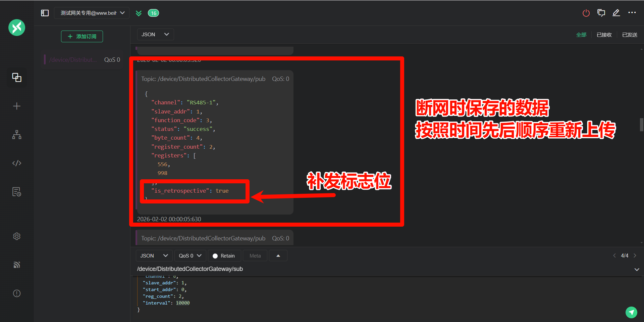Click the send message paper plane button
The height and width of the screenshot is (322, 644).
(x=631, y=312)
